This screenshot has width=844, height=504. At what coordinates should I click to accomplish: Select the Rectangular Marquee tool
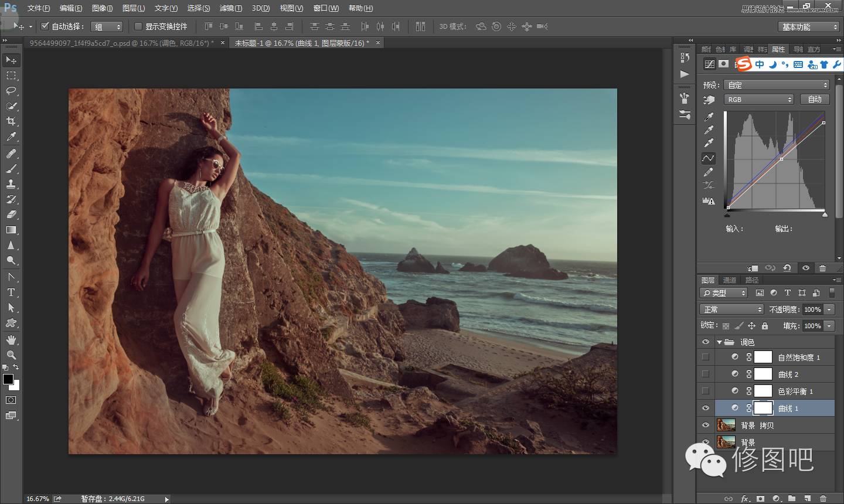pos(11,76)
